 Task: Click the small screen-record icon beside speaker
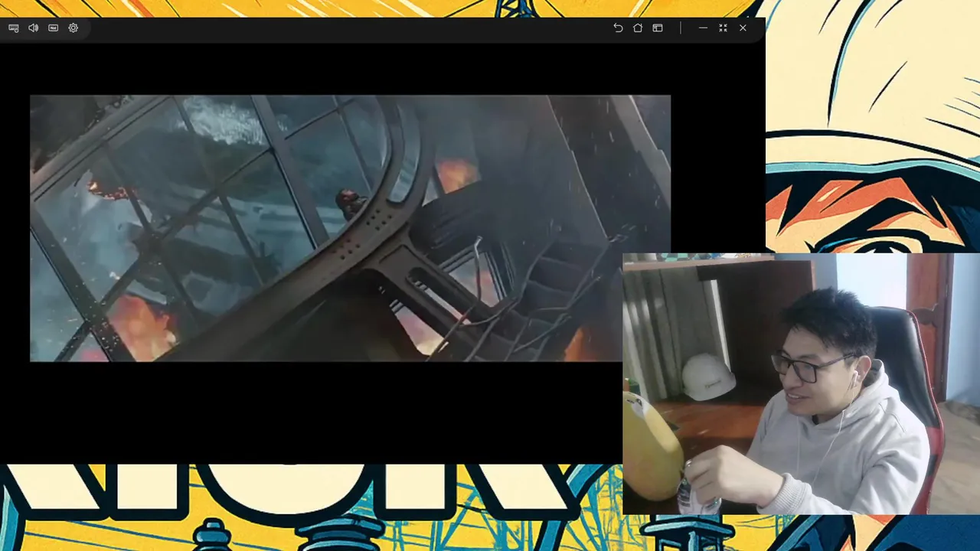[x=54, y=28]
